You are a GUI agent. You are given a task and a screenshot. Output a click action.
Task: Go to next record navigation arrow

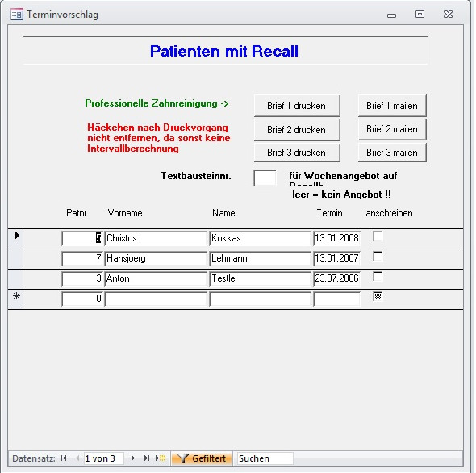click(132, 458)
